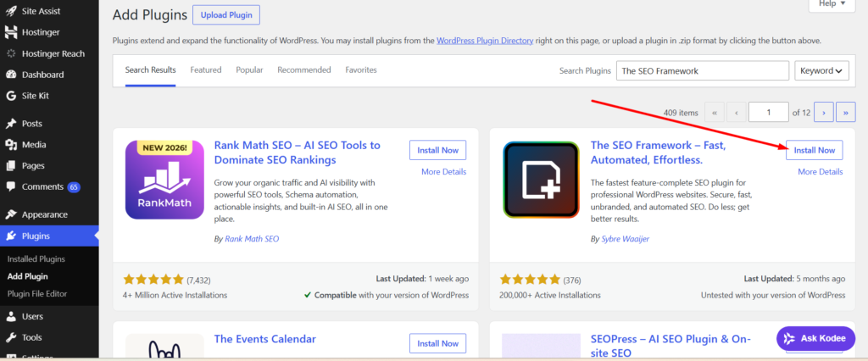
Task: Open The SEO Framework plugin title link
Action: click(658, 153)
